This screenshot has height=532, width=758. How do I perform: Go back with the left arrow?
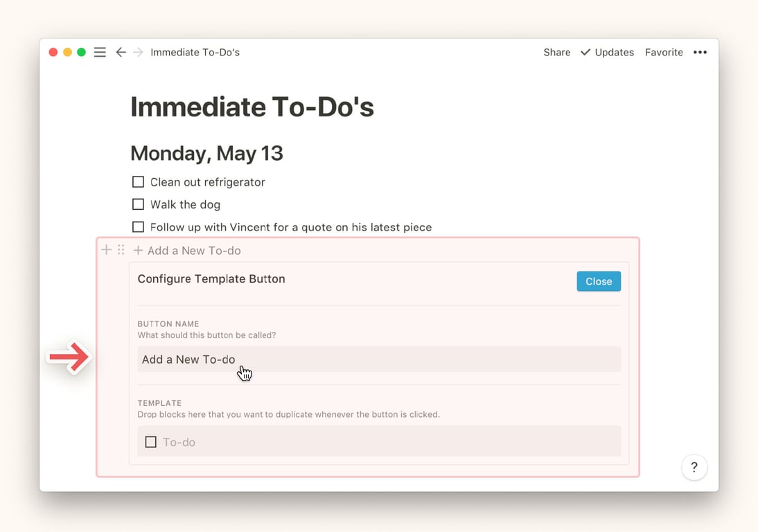(121, 53)
